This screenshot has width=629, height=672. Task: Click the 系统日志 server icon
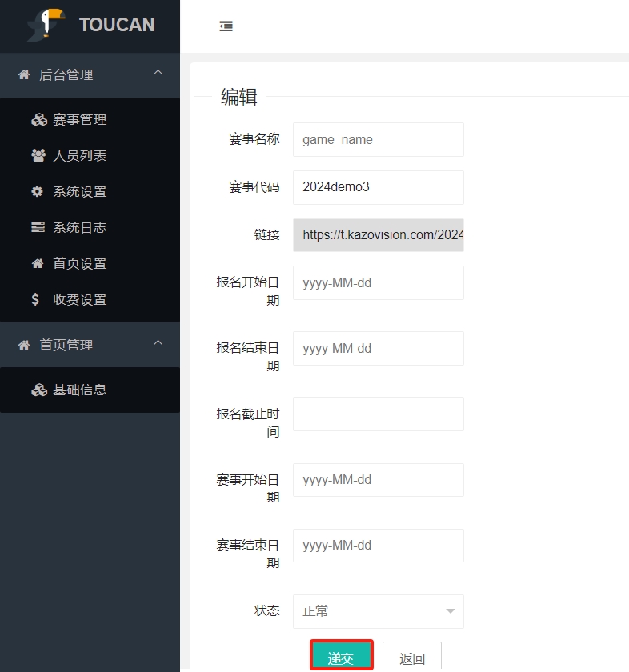pos(38,228)
